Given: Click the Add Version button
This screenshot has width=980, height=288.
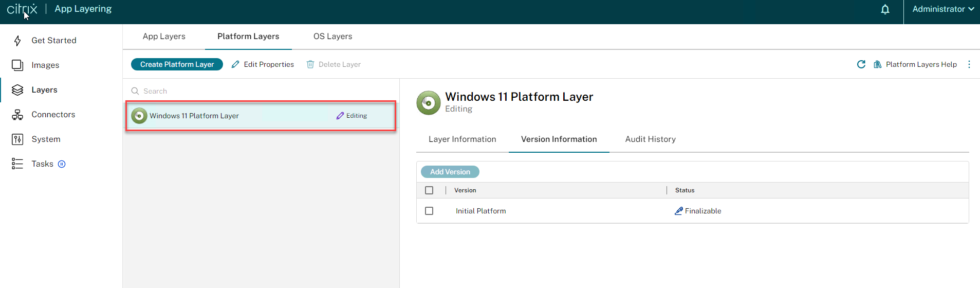Looking at the screenshot, I should 450,172.
